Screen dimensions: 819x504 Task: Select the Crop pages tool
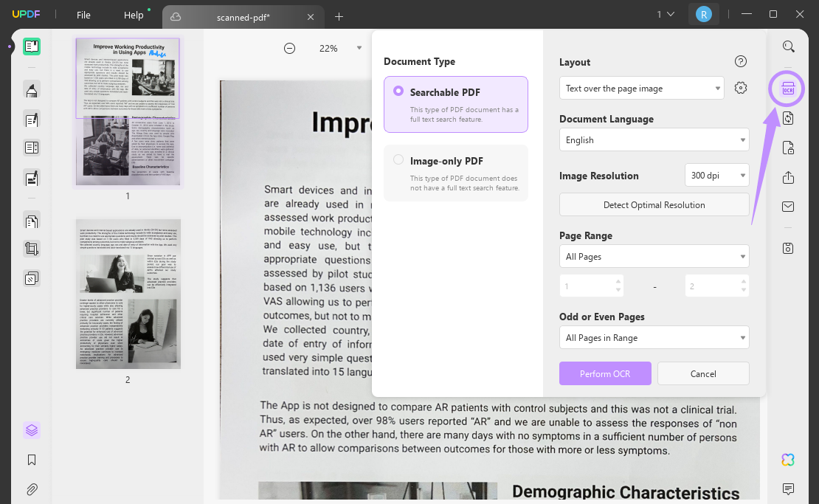coord(31,249)
